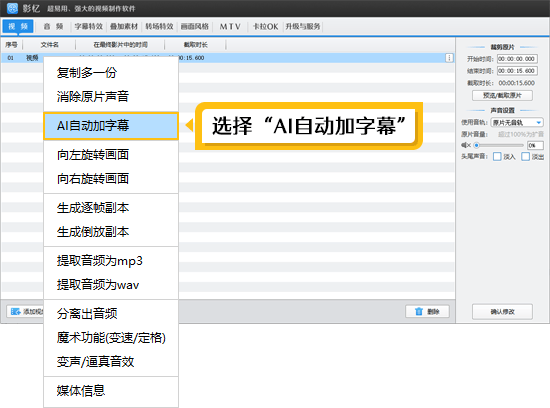This screenshot has height=408, width=550.
Task: Click the mute speaker icon beside volume slider
Action: click(466, 145)
